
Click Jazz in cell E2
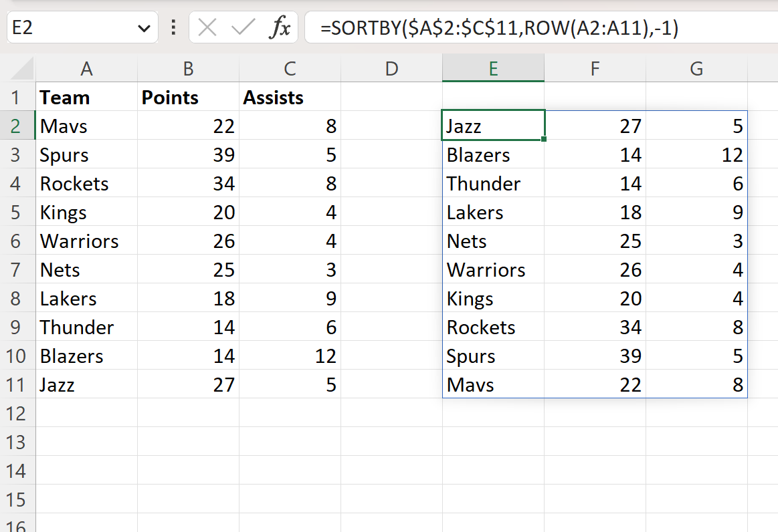tap(493, 126)
